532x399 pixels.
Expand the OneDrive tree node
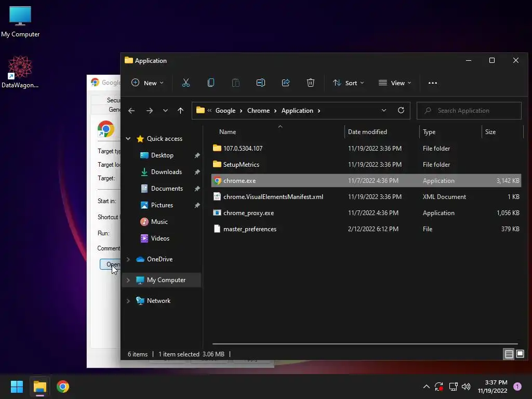tap(128, 259)
